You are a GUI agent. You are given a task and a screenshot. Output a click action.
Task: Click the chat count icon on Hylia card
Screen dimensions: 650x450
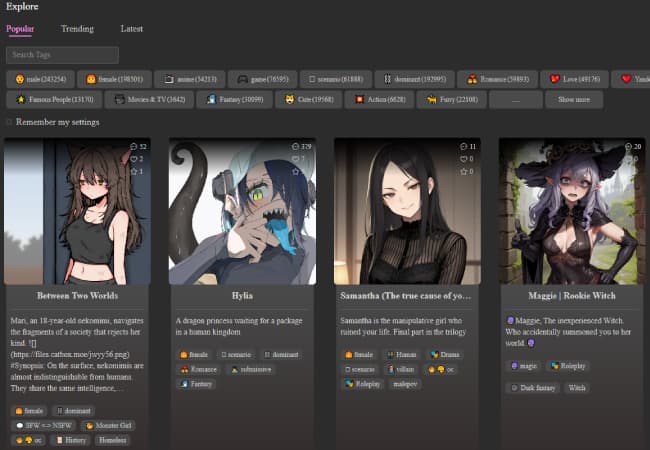[294, 147]
